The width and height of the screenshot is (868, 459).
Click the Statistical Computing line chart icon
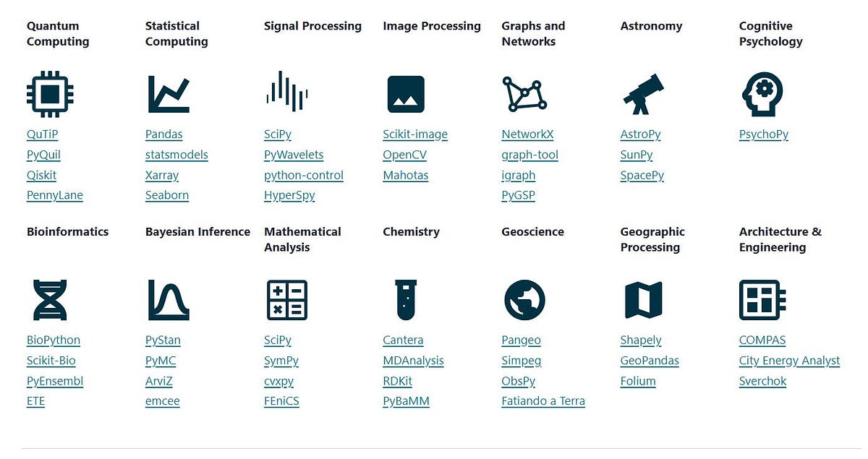[x=169, y=94]
